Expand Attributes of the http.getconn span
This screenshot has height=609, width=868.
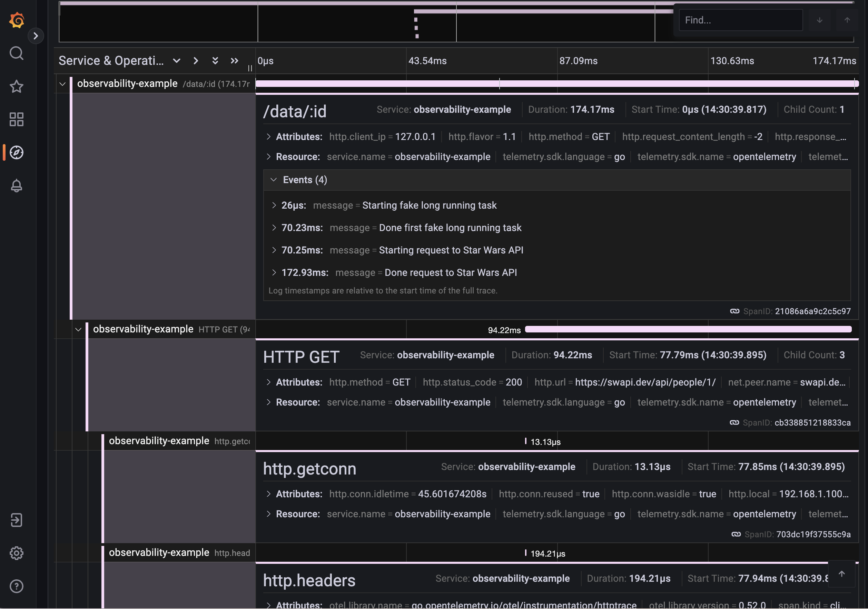click(x=268, y=494)
